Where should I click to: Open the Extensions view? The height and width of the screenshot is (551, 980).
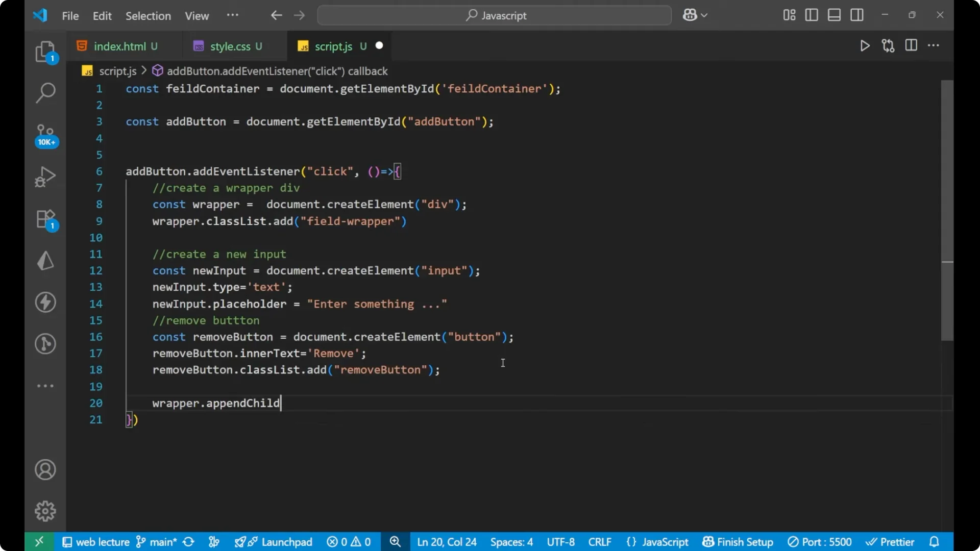point(45,219)
